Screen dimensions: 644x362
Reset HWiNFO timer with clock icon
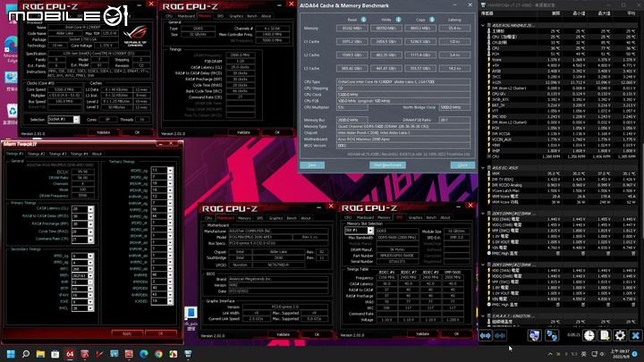point(589,335)
